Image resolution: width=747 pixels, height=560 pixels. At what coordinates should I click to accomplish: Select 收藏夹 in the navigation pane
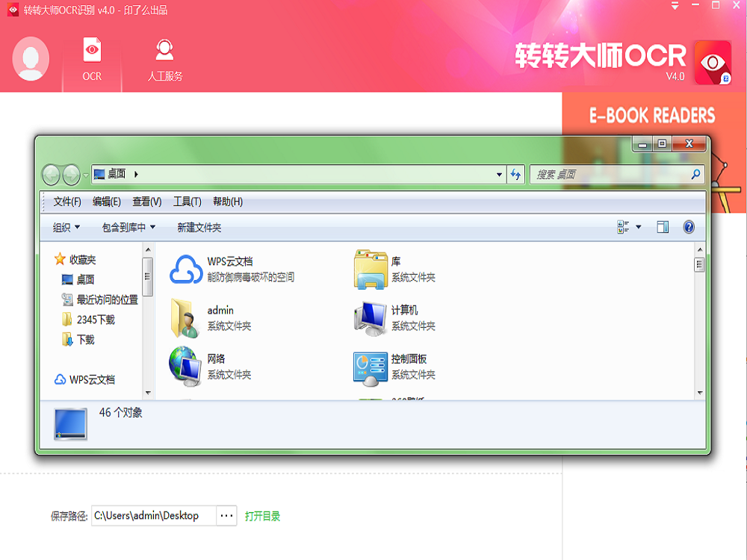pyautogui.click(x=75, y=260)
